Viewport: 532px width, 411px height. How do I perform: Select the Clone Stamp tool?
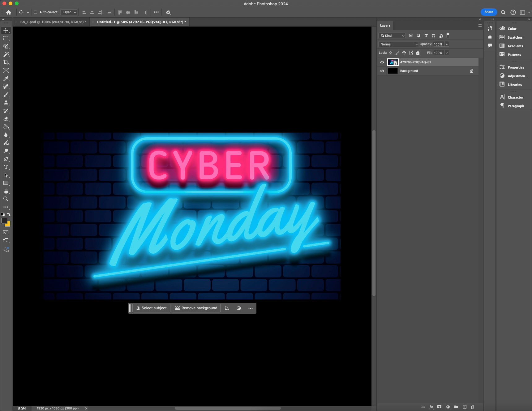(6, 103)
